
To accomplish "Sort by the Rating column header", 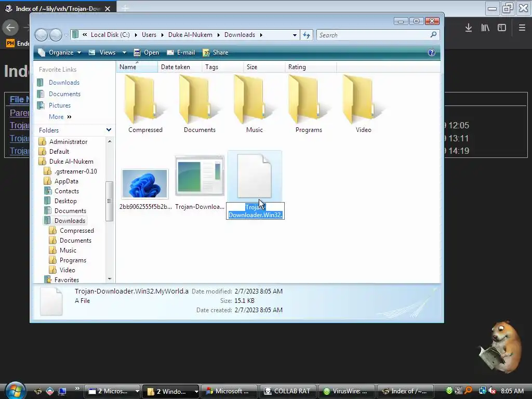I will pyautogui.click(x=311, y=67).
